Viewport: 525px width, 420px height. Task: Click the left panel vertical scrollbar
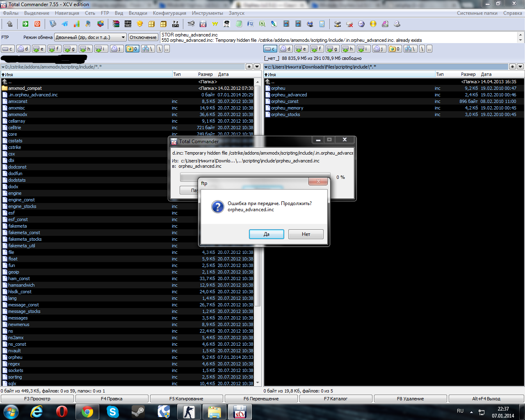258,233
